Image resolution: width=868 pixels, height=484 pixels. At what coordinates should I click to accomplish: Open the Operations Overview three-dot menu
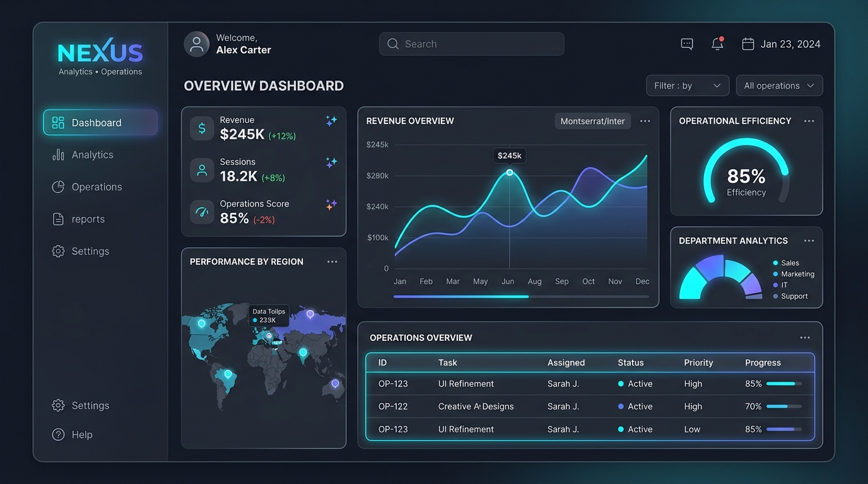pyautogui.click(x=805, y=338)
